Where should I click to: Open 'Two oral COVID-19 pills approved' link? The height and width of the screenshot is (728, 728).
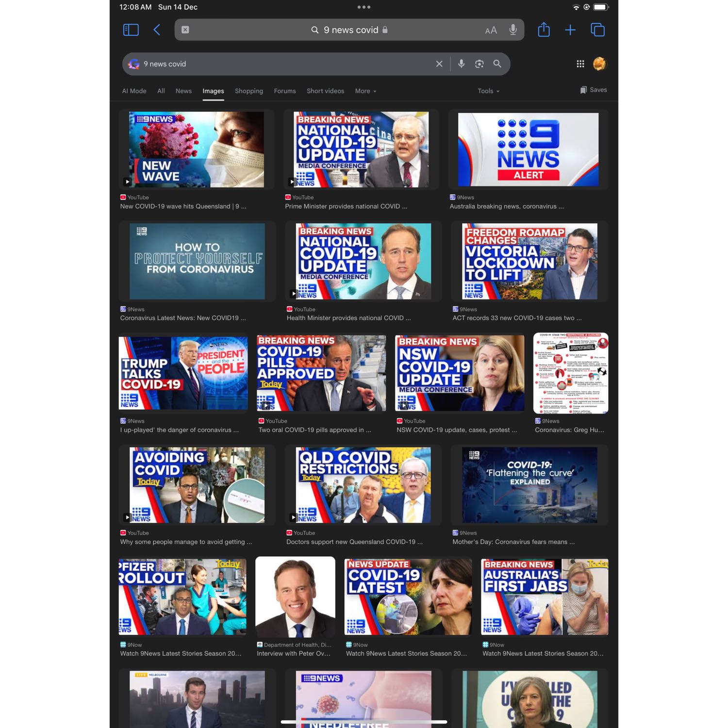[314, 430]
